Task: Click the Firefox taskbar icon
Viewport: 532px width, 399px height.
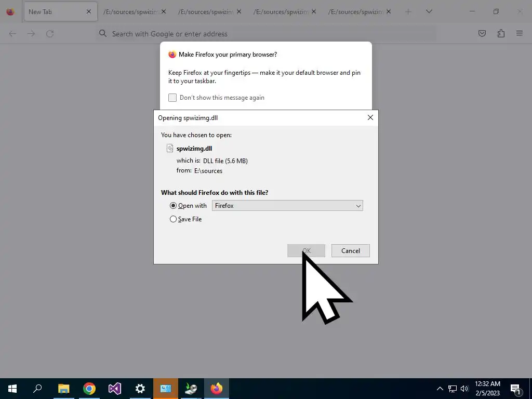Action: click(217, 389)
